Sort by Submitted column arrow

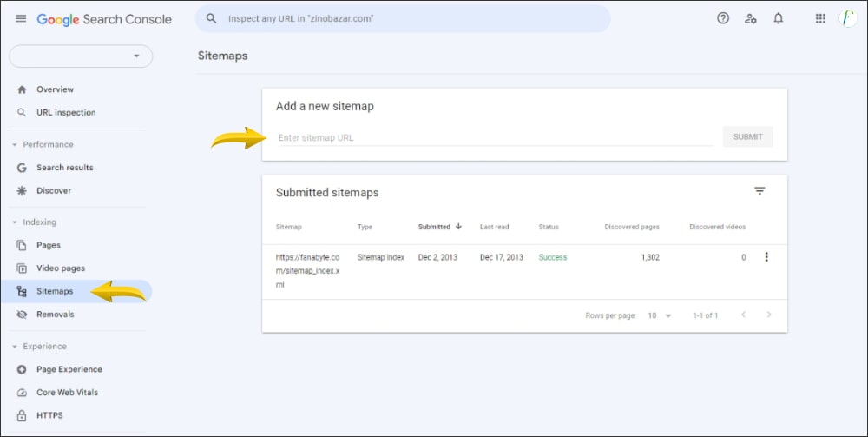click(x=458, y=227)
